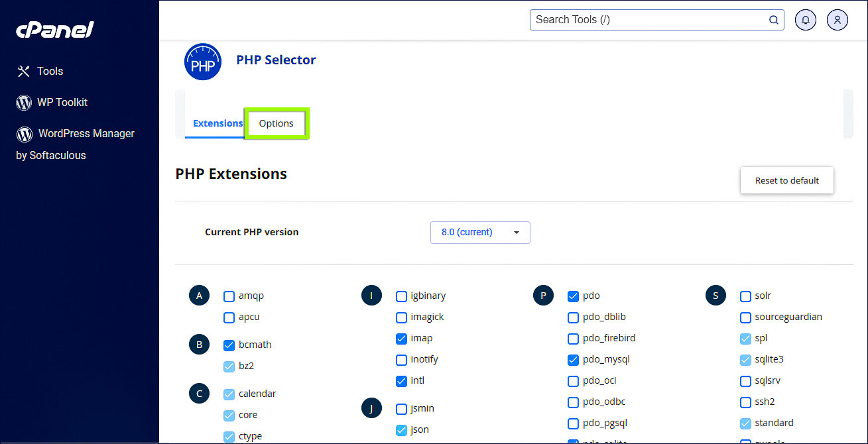
Task: Click inside the Search Tools field
Action: click(x=637, y=20)
